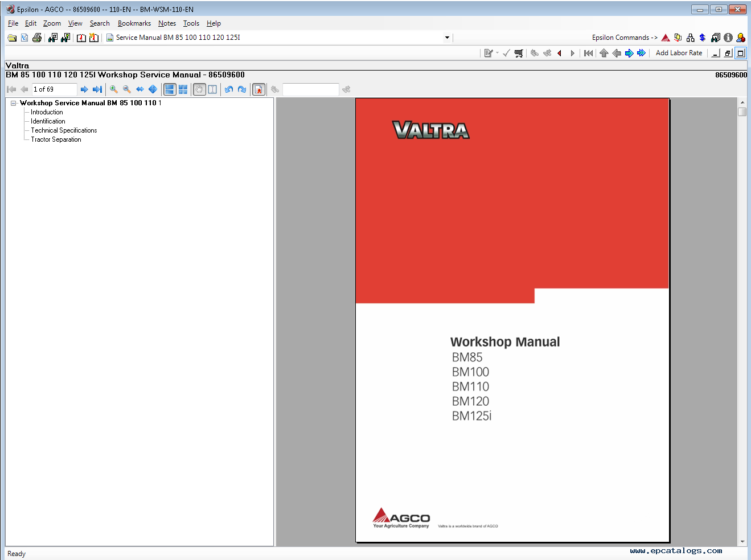Image resolution: width=751 pixels, height=560 pixels.
Task: Open the Tools menu
Action: point(191,23)
